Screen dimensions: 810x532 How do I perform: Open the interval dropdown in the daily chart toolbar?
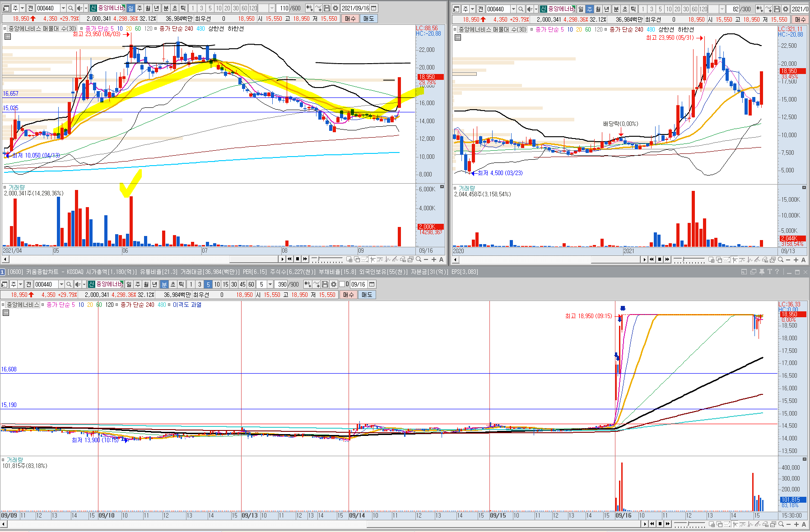coord(272,8)
